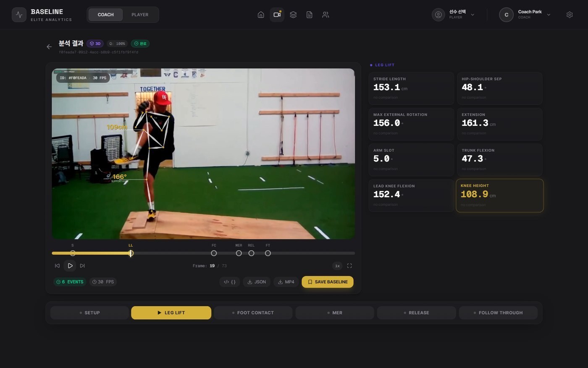This screenshot has height=368, width=588.
Task: Skip to the next frame
Action: [82, 266]
